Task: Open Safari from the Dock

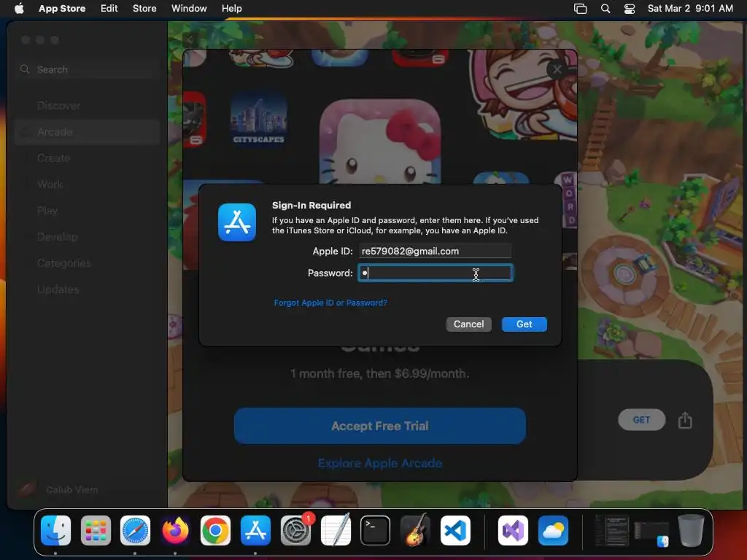Action: coord(135,531)
